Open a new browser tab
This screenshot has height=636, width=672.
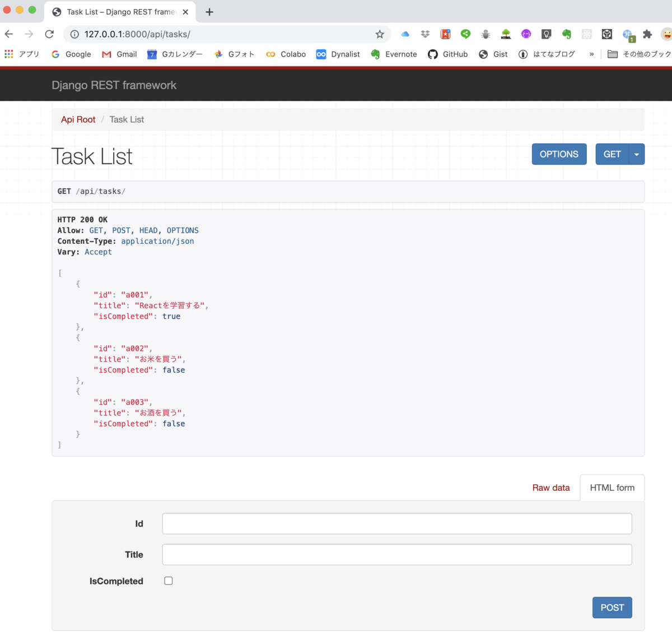(209, 12)
